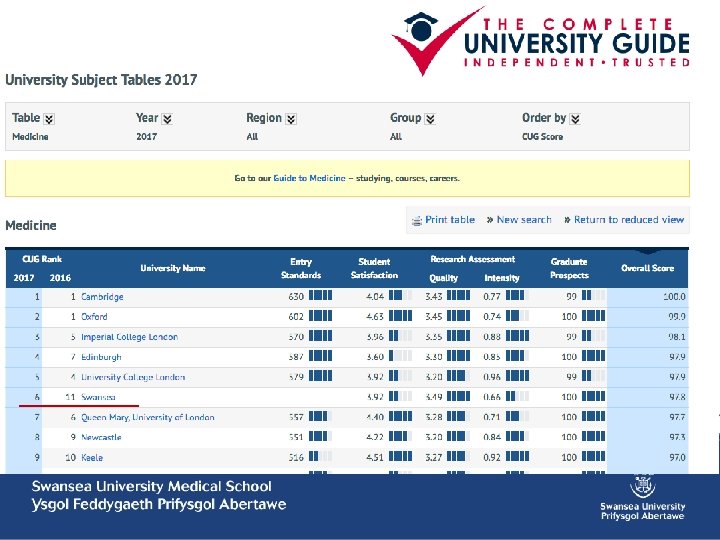Click CUG Score value under Order by
Viewport: 720px width, 540px height.
(542, 137)
